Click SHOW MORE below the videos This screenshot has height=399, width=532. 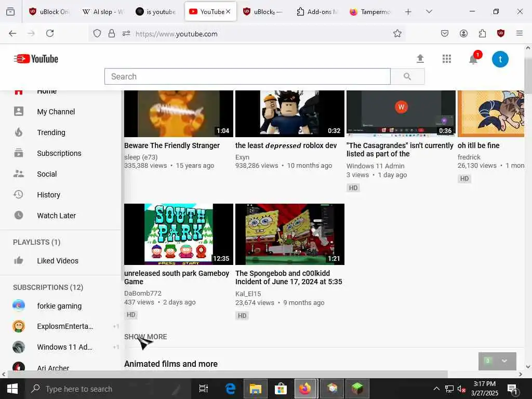coord(145,337)
